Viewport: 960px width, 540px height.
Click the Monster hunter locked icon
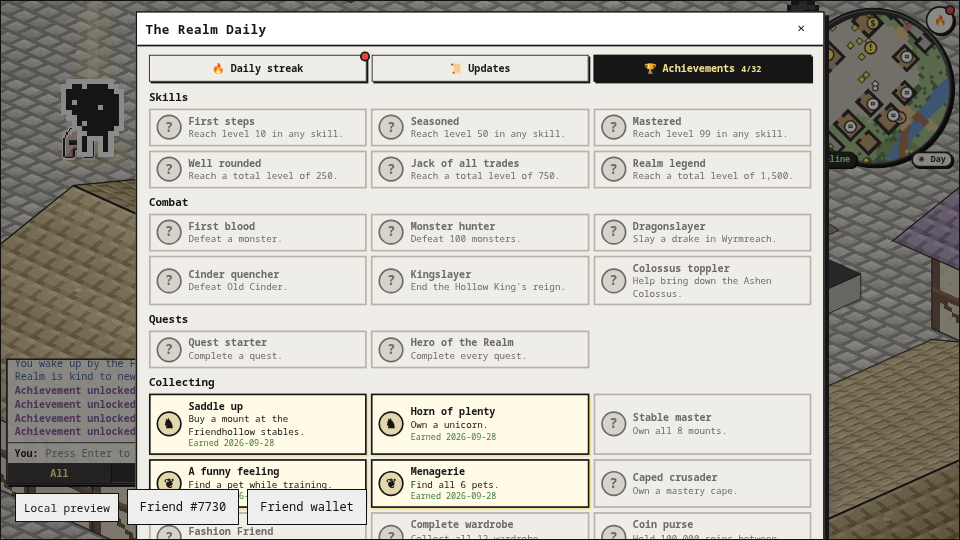point(391,232)
